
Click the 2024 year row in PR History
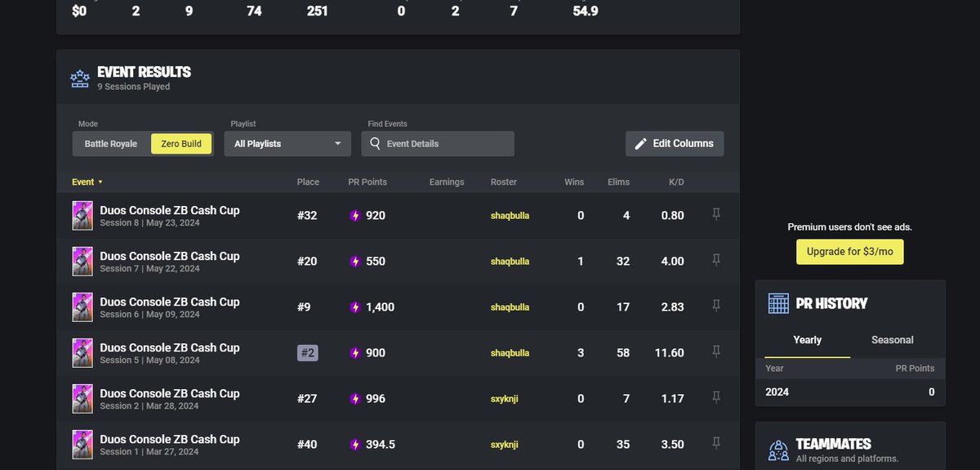click(x=850, y=392)
